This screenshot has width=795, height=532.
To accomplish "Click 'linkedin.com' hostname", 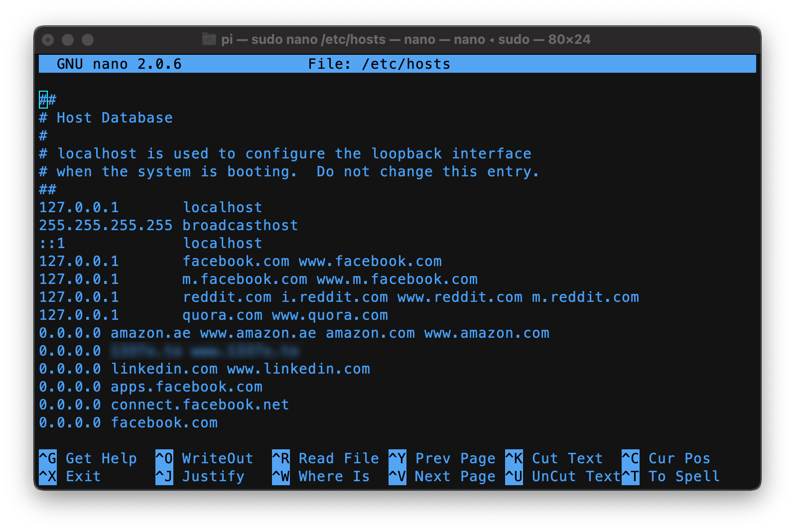I will pyautogui.click(x=164, y=369).
